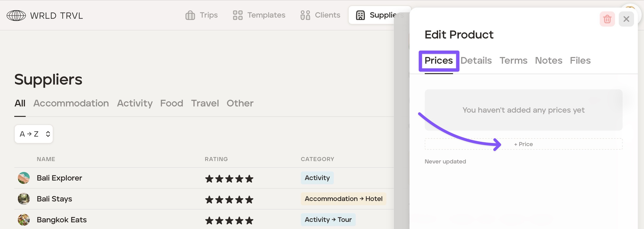This screenshot has height=229, width=644.
Task: Click the Bali Explorer supplier avatar
Action: point(24,178)
